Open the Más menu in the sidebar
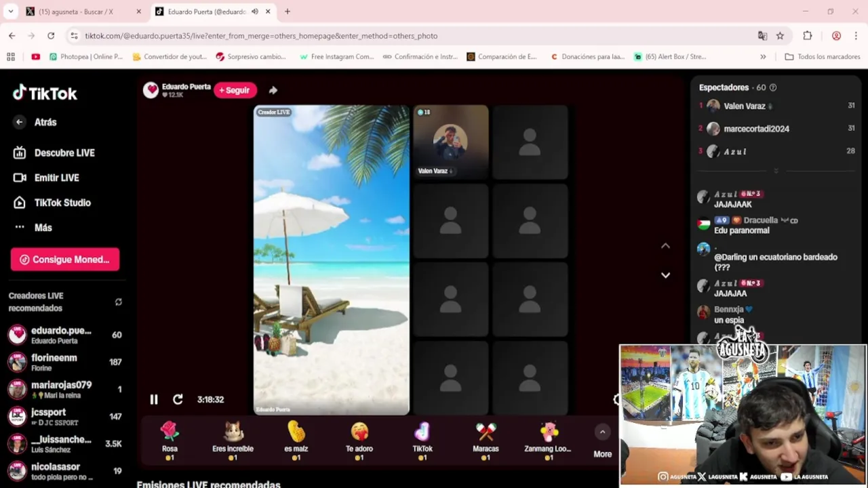Screen dimensions: 868x488 tap(33, 228)
